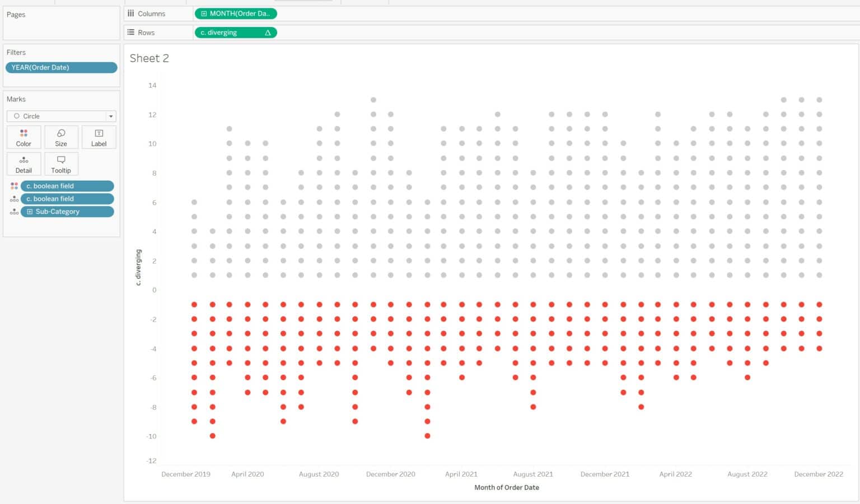Screen dimensions: 860x504
Task: Open the Size property on the Marks card
Action: [61, 136]
